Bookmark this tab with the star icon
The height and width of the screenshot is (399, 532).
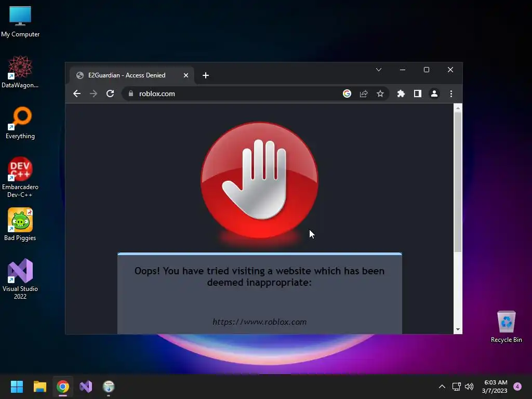380,94
